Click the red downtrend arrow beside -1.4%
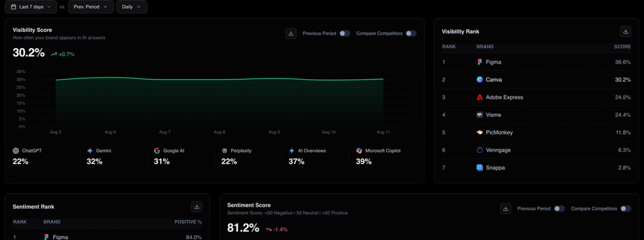 point(269,229)
